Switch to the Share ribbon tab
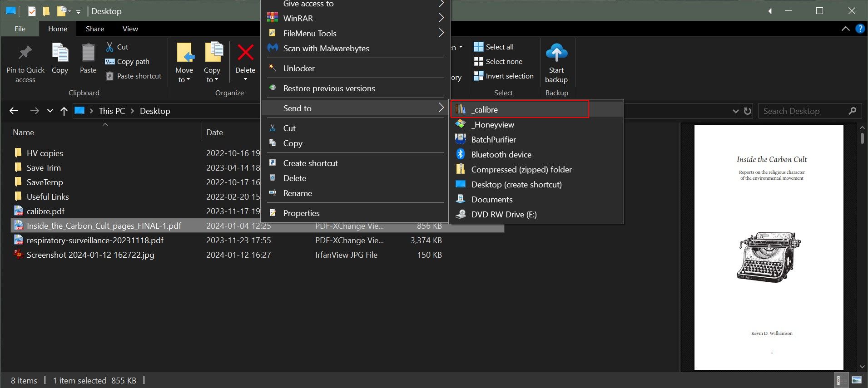This screenshot has height=388, width=868. coord(95,29)
